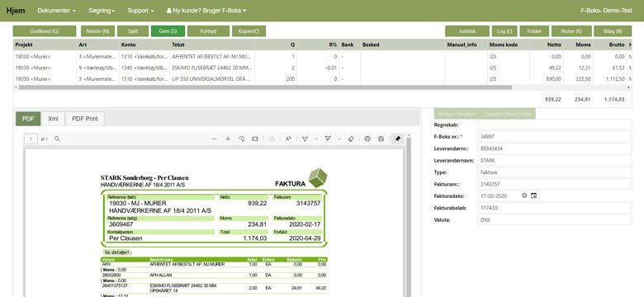The height and width of the screenshot is (297, 644).
Task: Expand the Dokumenter menu
Action: pyautogui.click(x=57, y=11)
